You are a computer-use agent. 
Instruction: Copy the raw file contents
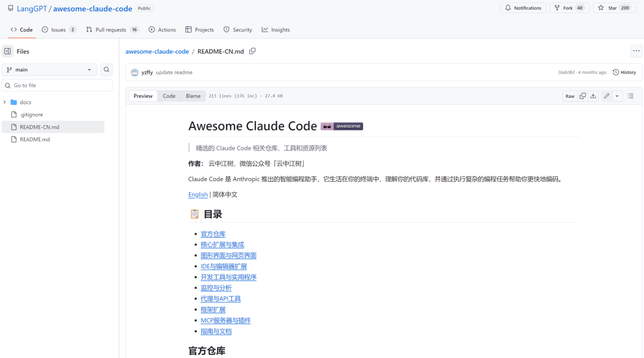point(583,95)
